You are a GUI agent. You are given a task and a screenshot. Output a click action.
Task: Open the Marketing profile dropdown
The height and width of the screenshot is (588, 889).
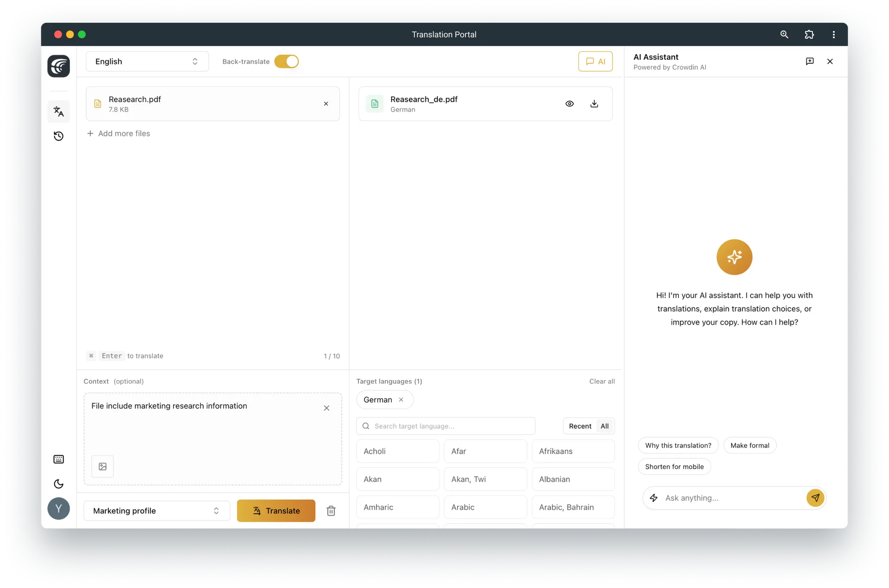(156, 511)
